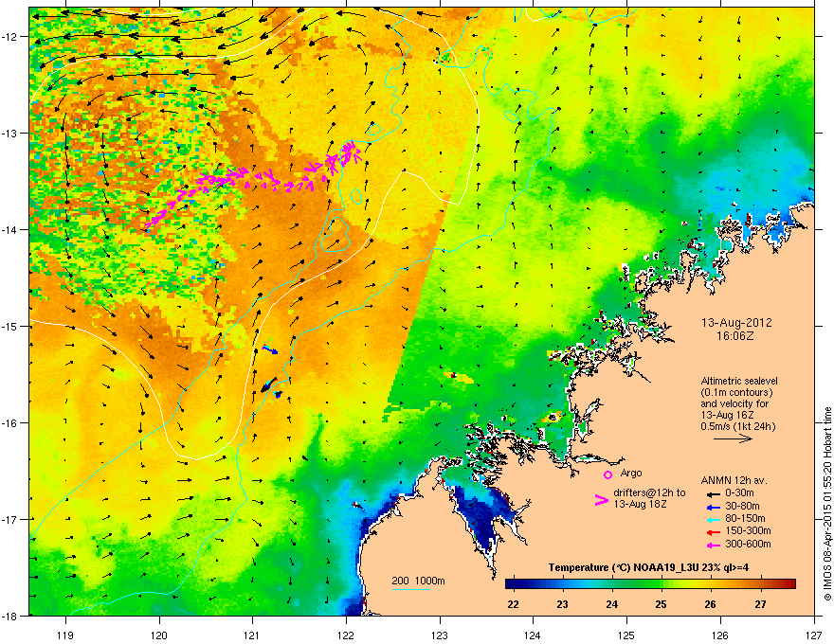Click the latitude axis label '-15'
This screenshot has height=644, width=834.
click(9, 326)
